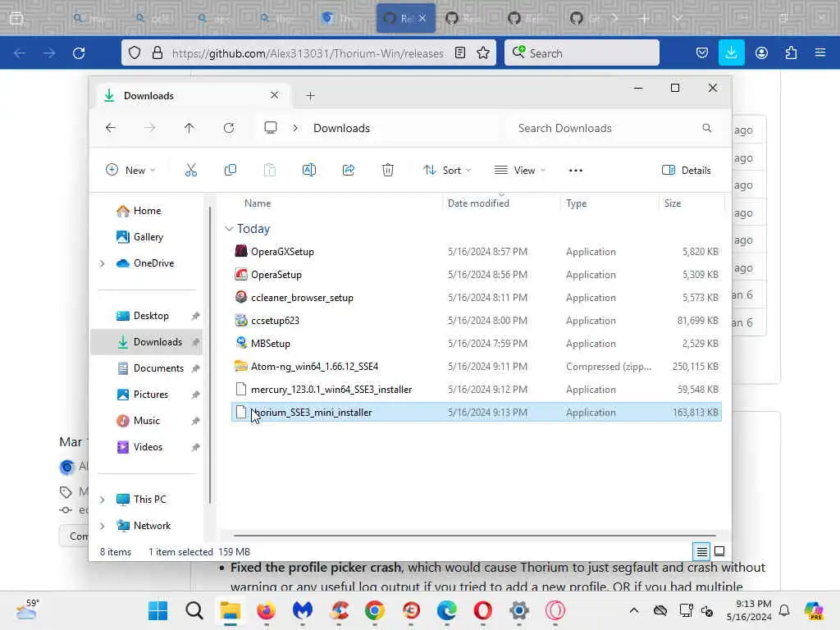Viewport: 840px width, 630px height.
Task: Open the Firefox hamburger menu
Action: point(820,53)
